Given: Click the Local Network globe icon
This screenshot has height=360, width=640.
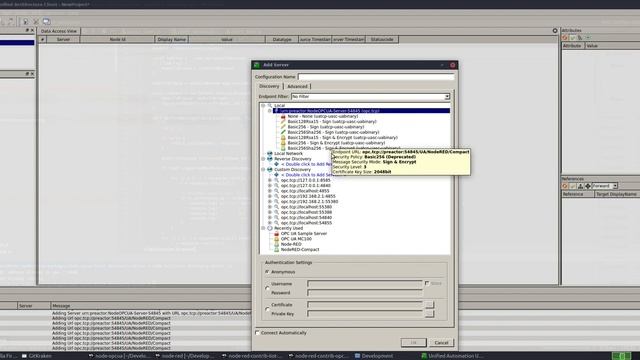Looking at the screenshot, I should coord(270,153).
